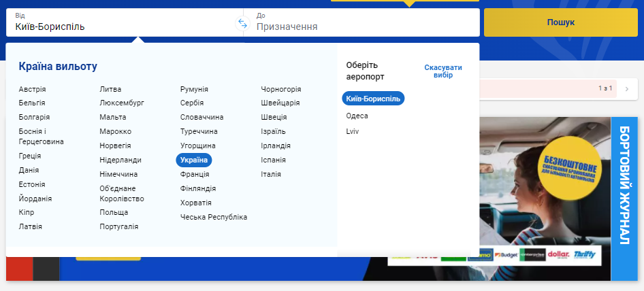644x291 pixels.
Task: Select Марокко country
Action: pos(116,131)
